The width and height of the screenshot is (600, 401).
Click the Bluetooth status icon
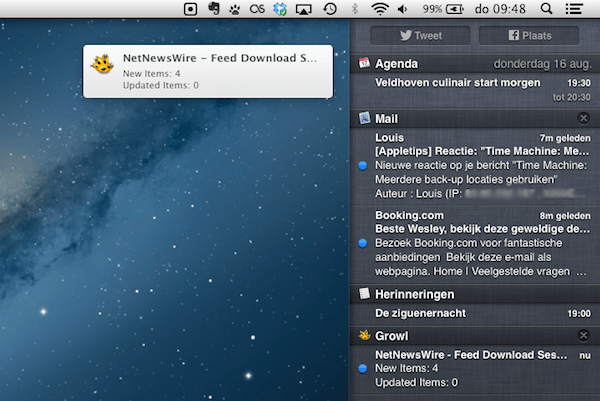[x=355, y=9]
